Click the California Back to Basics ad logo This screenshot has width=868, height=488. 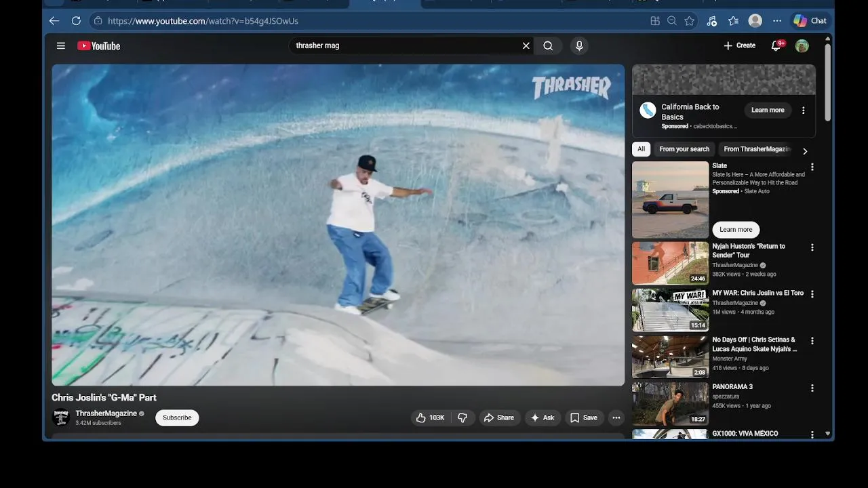[648, 110]
